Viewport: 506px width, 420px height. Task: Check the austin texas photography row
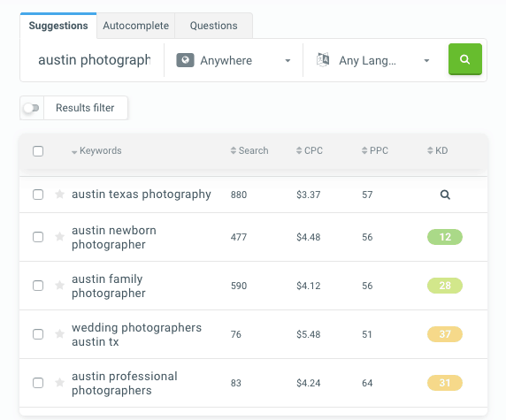38,195
